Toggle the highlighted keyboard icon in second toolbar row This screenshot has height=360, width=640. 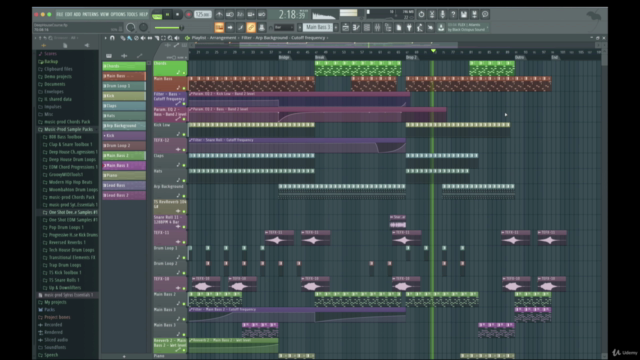[x=219, y=28]
